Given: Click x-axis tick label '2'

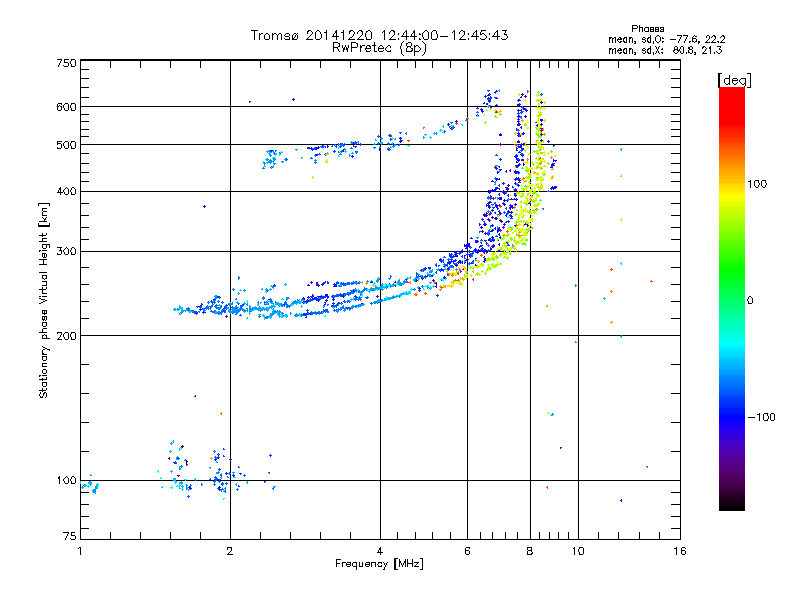Looking at the screenshot, I should (x=230, y=551).
